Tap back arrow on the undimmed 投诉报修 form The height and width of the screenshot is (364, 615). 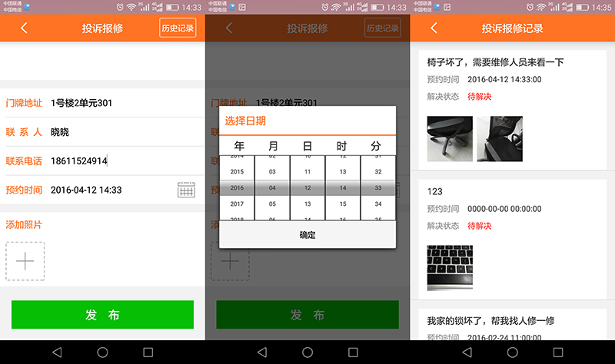click(24, 28)
